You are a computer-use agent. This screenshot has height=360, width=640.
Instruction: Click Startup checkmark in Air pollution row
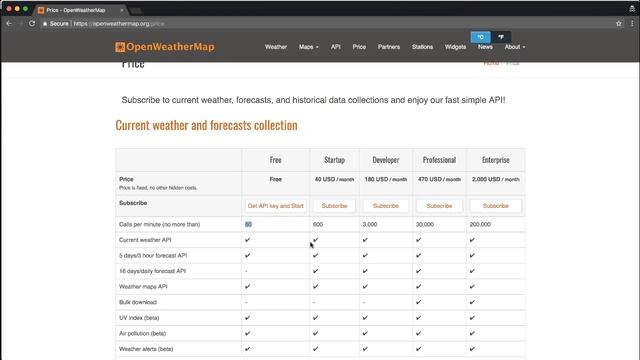(x=316, y=333)
